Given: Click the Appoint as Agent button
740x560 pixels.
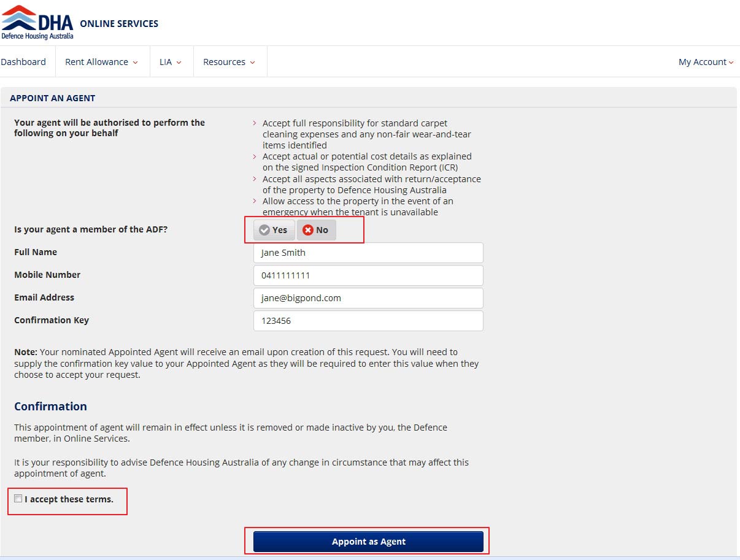Looking at the screenshot, I should click(368, 542).
